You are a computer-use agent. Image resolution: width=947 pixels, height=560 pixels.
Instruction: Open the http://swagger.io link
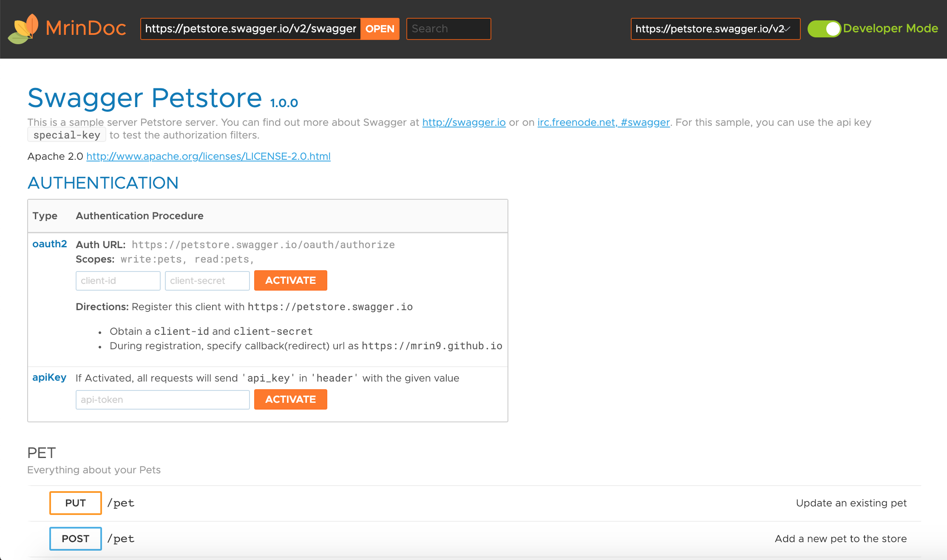point(464,122)
